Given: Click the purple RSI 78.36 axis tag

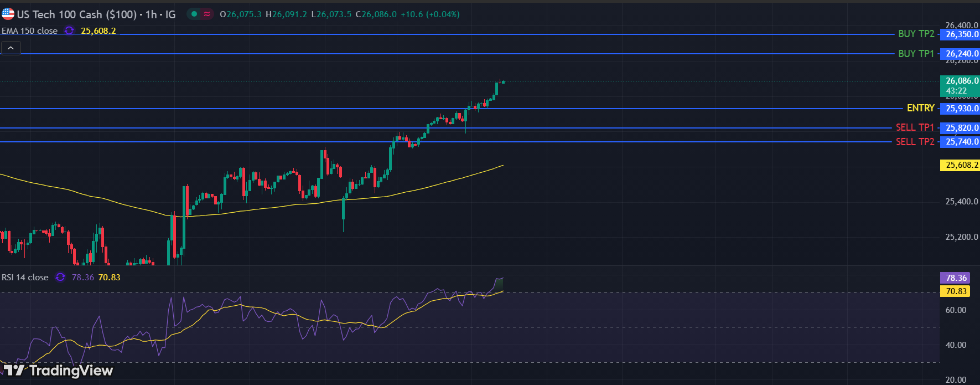Looking at the screenshot, I should coord(956,278).
